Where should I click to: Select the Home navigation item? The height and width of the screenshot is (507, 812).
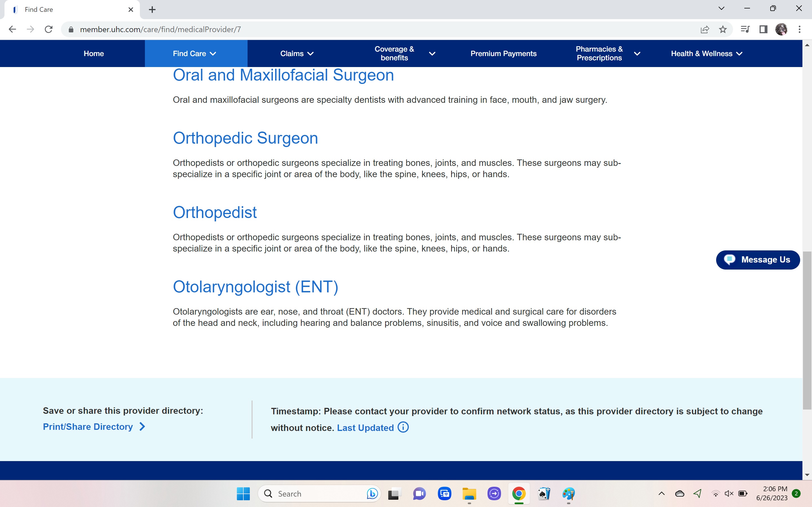(x=94, y=53)
